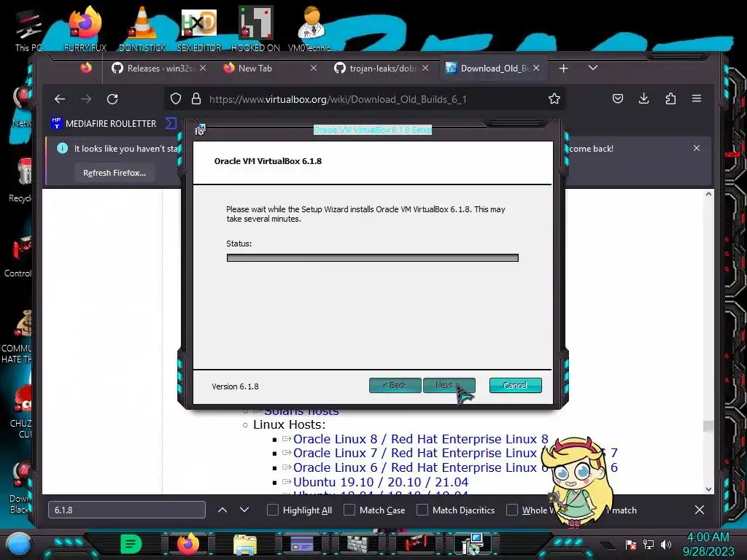Open the Firefox extensions icon
The image size is (747, 560).
pos(670,98)
